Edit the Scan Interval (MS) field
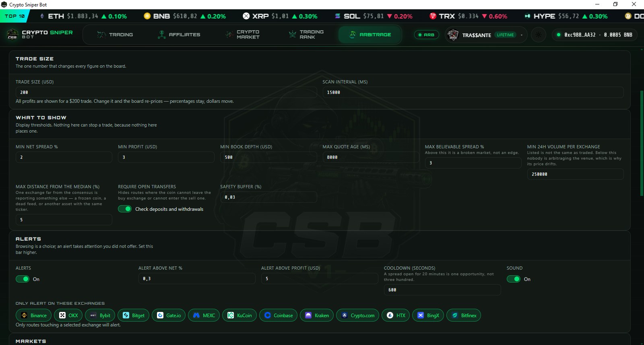 (x=473, y=92)
